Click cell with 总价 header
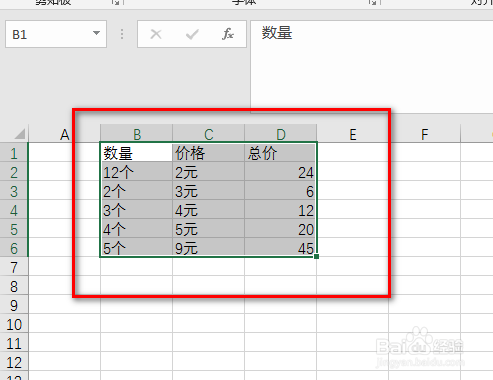 (x=281, y=153)
